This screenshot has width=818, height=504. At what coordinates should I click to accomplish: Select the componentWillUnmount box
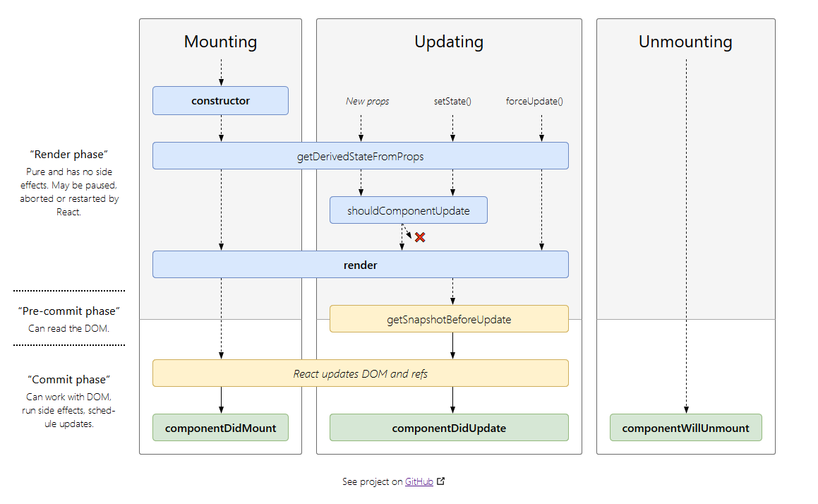pyautogui.click(x=685, y=428)
